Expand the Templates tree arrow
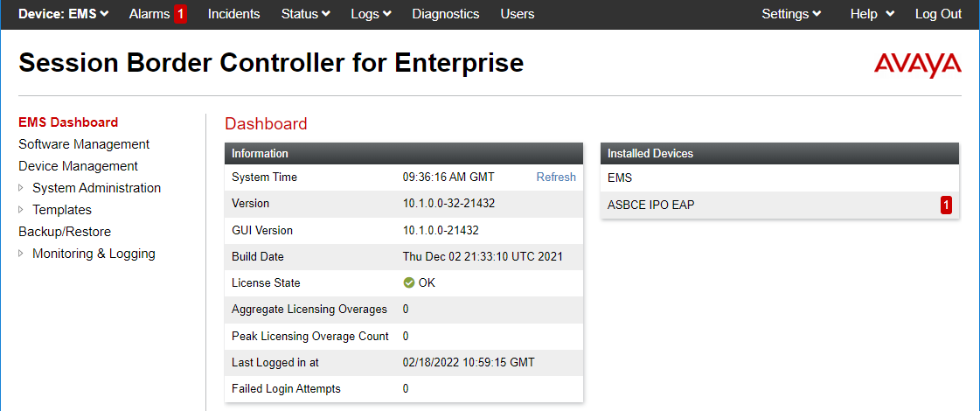980x411 pixels. (21, 210)
